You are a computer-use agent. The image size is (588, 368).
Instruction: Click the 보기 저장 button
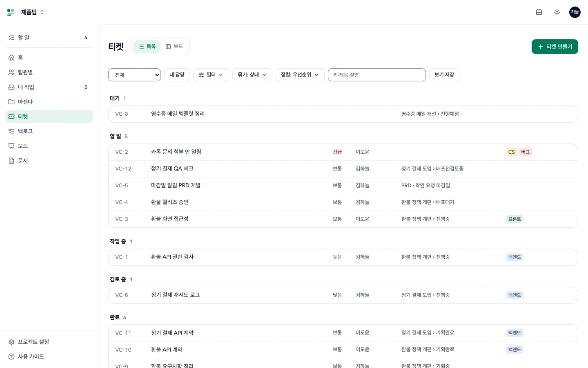pos(444,75)
